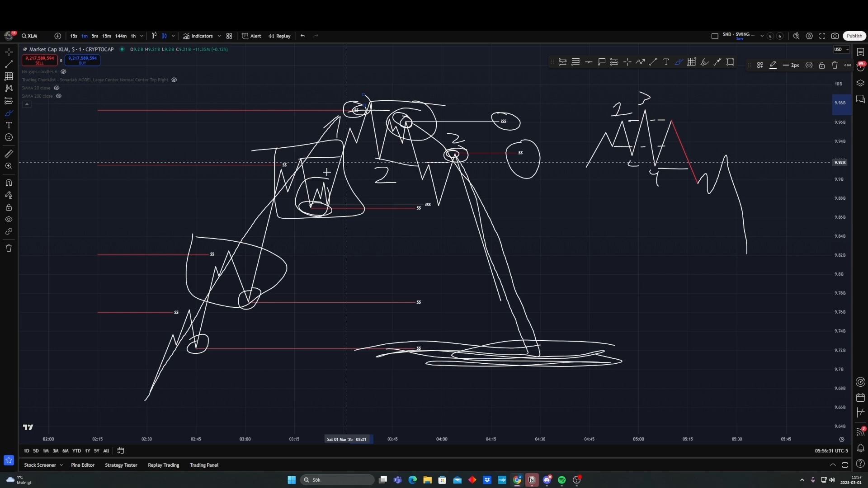Viewport: 868px width, 488px height.
Task: Open the Strategy Tester panel
Action: (x=121, y=465)
